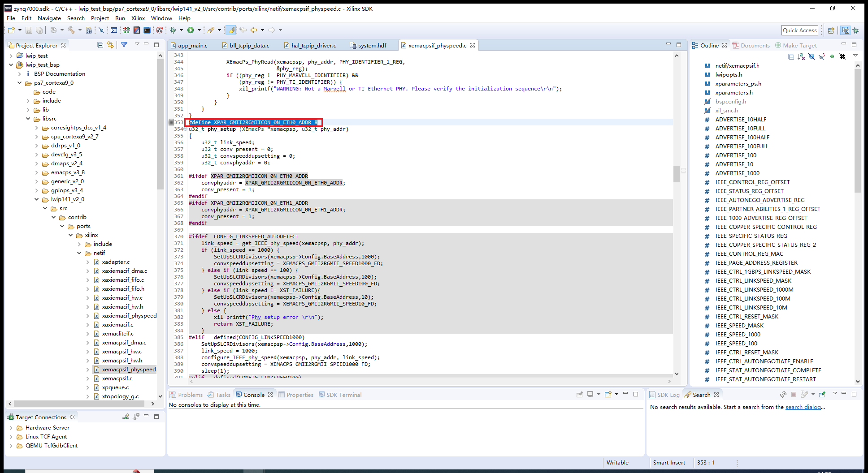Open BSP Documentation item
Viewport: 868px width, 473px height.
pyautogui.click(x=59, y=74)
